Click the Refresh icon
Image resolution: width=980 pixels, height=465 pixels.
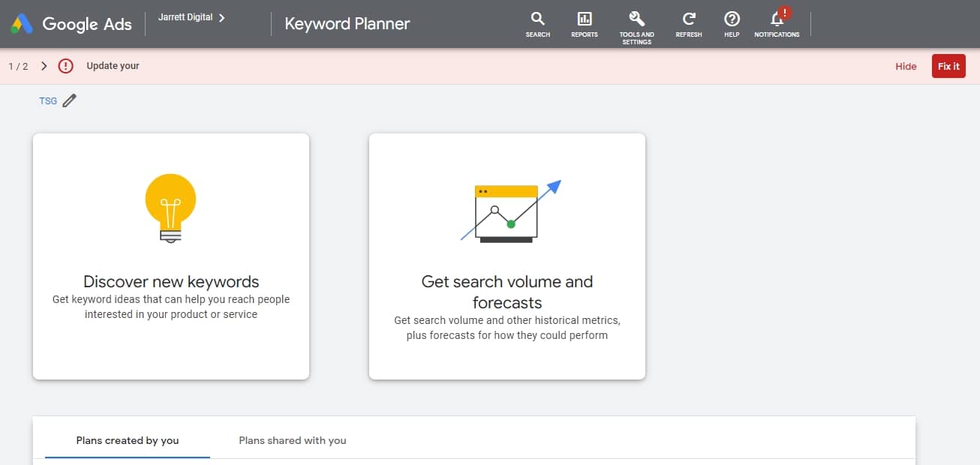[x=688, y=19]
